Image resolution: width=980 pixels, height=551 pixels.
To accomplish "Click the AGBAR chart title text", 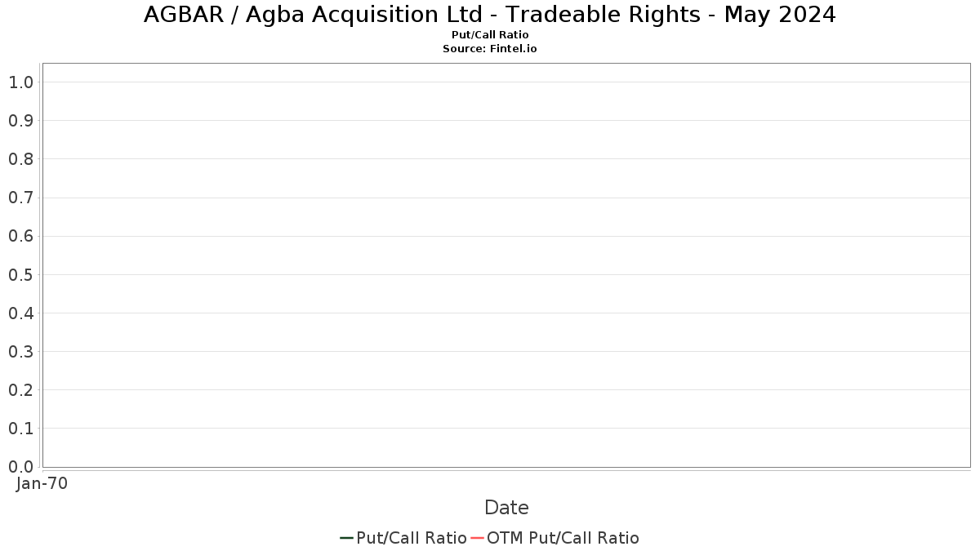I will (x=490, y=15).
